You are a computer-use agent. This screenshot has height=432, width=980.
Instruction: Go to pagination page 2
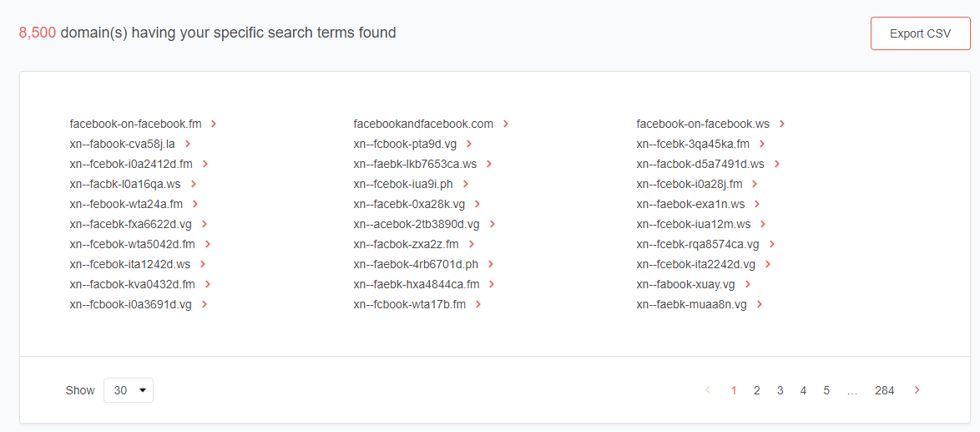pos(757,390)
